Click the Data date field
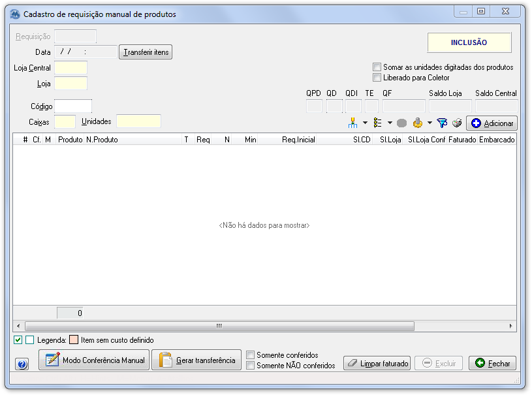Image resolution: width=532 pixels, height=395 pixels. [86, 52]
